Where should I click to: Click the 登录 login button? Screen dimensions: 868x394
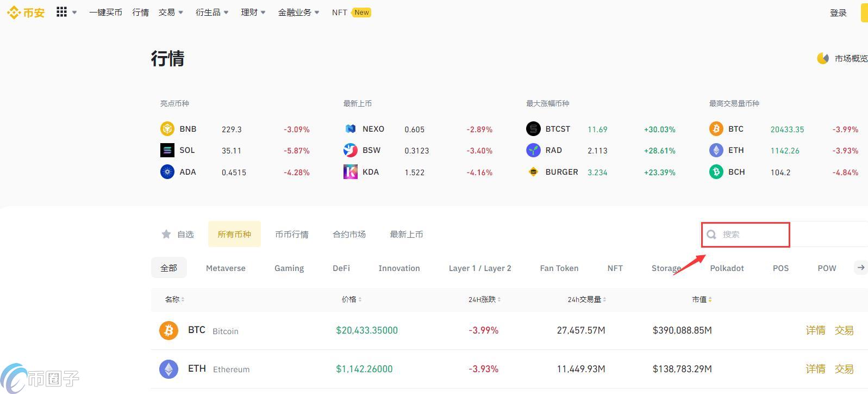pos(838,13)
